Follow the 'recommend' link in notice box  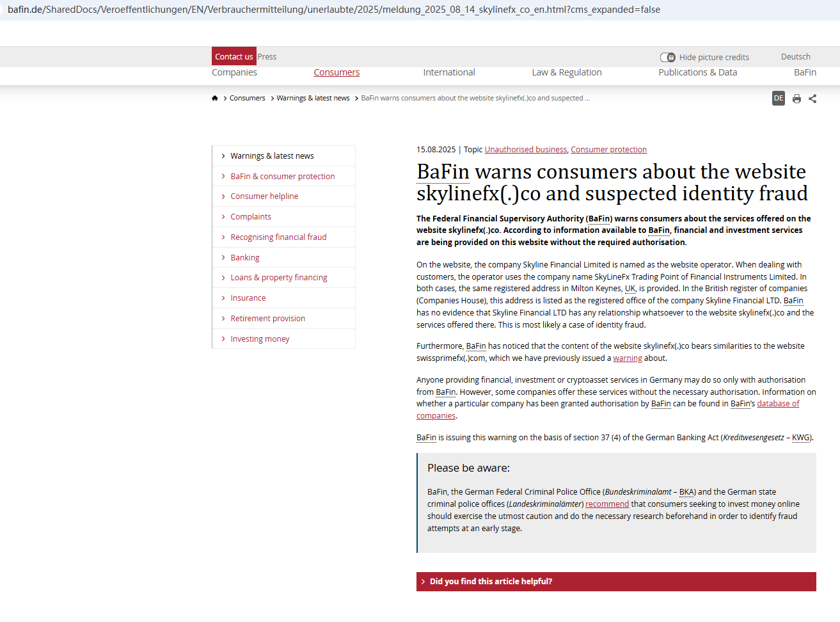[607, 504]
